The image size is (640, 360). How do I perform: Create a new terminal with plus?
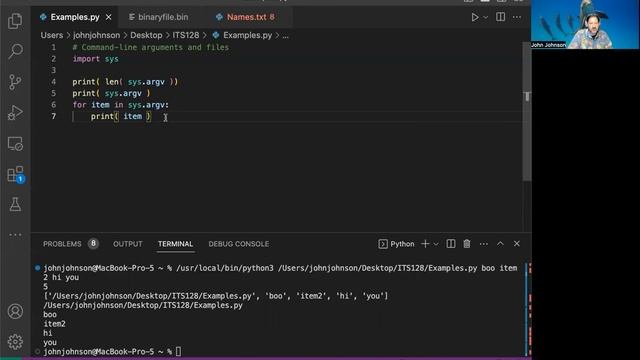(x=425, y=244)
